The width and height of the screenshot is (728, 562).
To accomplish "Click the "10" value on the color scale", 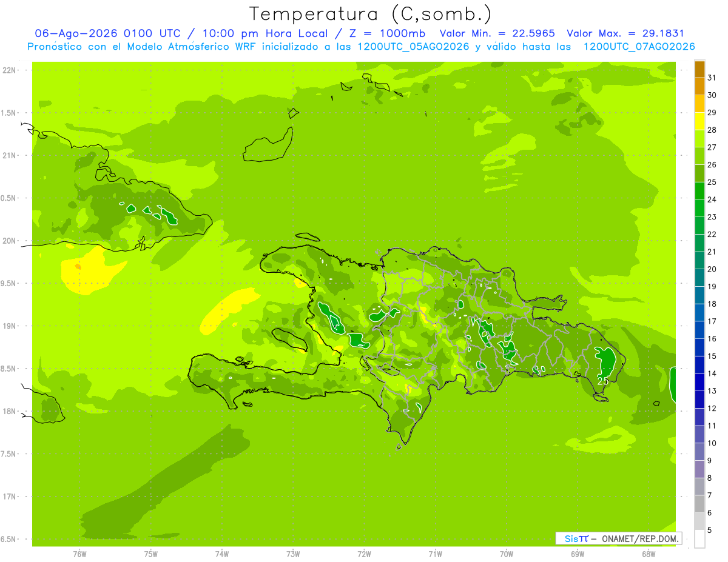I will (712, 443).
